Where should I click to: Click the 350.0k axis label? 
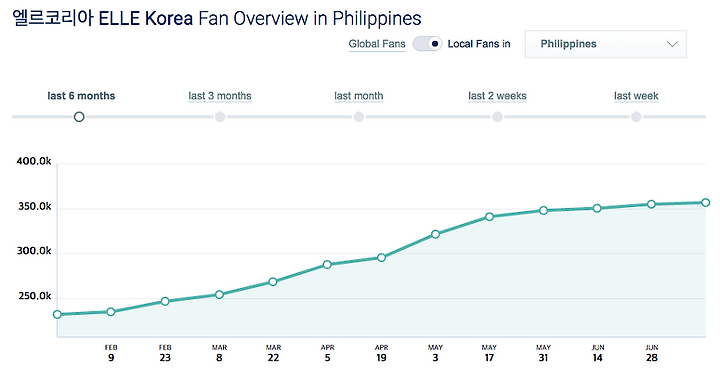[x=34, y=207]
